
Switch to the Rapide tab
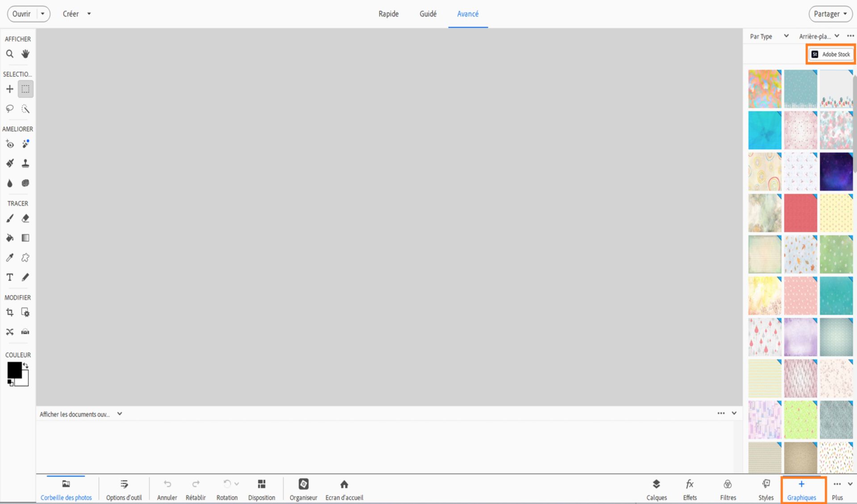(388, 14)
